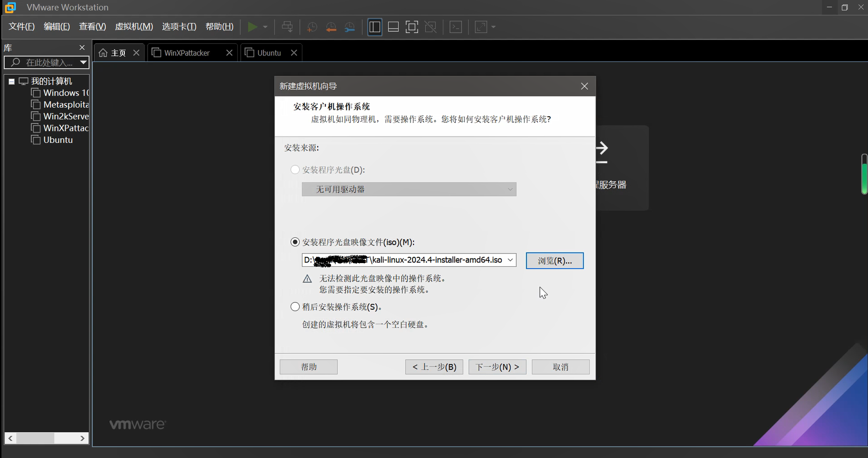Screen dimensions: 868x458
Task: Click the green power on play icon
Action: (x=252, y=27)
